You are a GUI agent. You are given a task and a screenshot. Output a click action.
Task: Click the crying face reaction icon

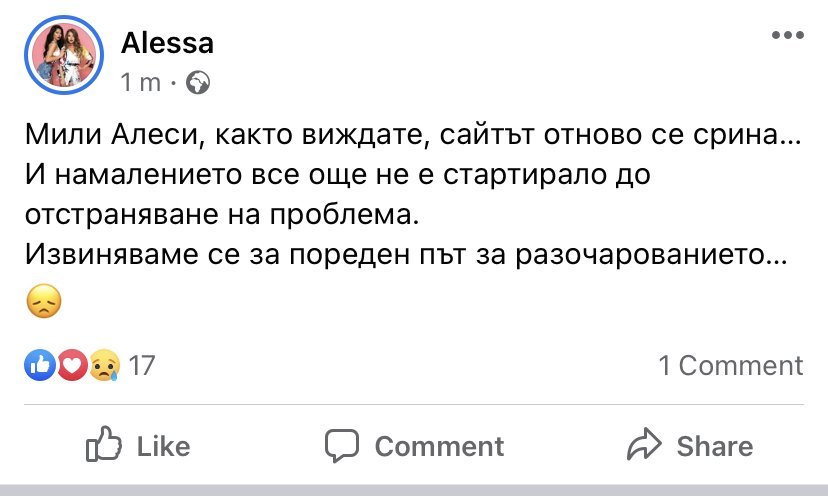coord(102,366)
